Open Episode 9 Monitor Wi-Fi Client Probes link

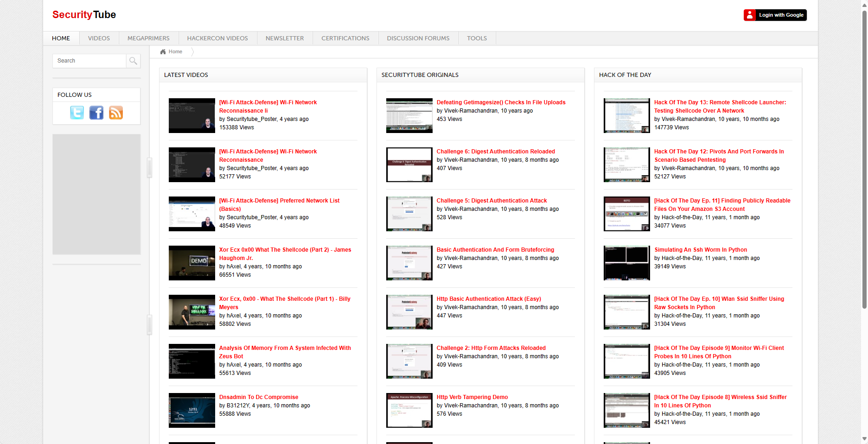[x=719, y=352]
